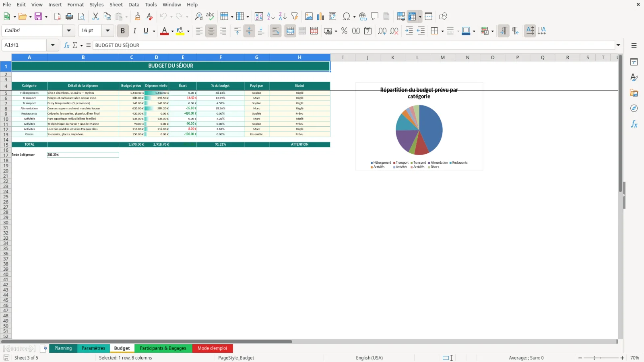Apply the yellow background color swatch

[x=180, y=31]
